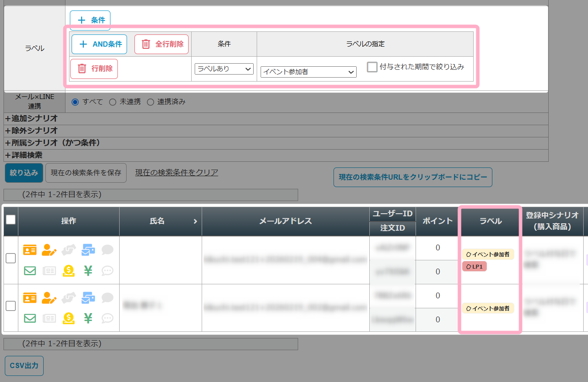Click the ユーザーID column header
588x382 pixels.
click(392, 214)
